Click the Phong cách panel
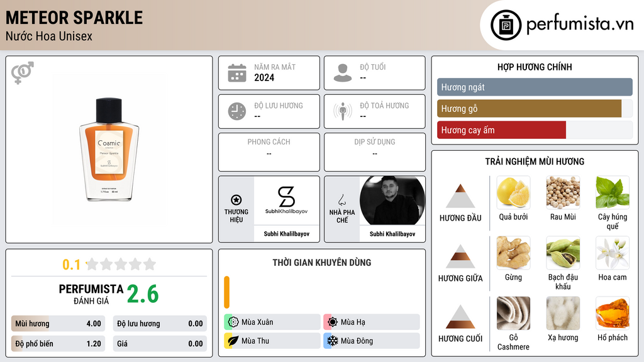Viewport: 644px width, 362px height. click(x=269, y=152)
